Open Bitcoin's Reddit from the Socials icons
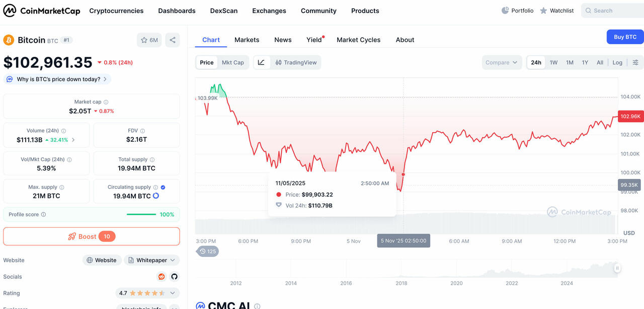 pos(161,276)
